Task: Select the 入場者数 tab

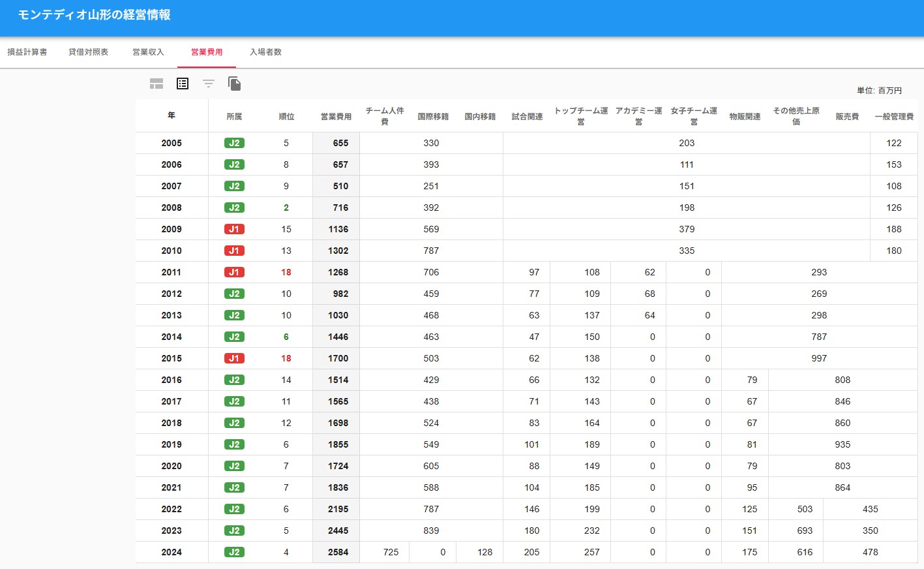Action: coord(265,52)
